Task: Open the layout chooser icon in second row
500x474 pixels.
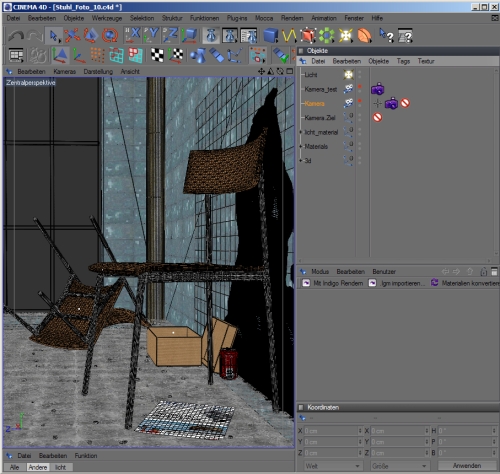Action: point(16,55)
